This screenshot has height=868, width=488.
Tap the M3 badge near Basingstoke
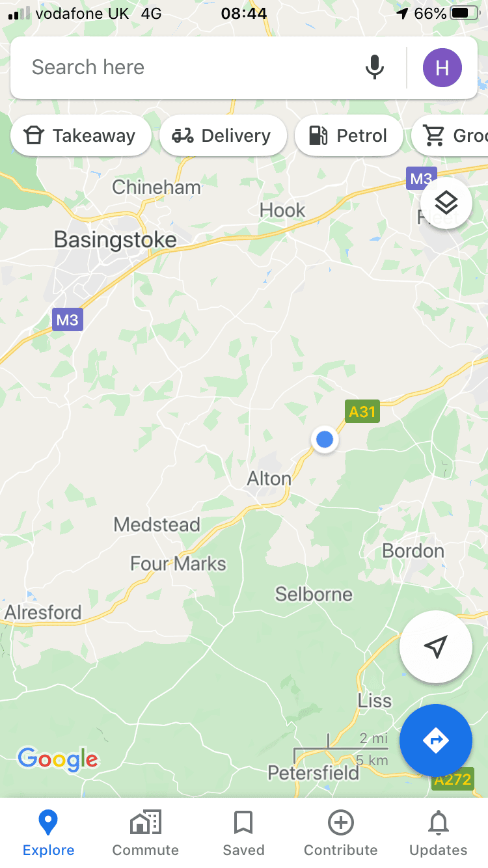click(68, 319)
